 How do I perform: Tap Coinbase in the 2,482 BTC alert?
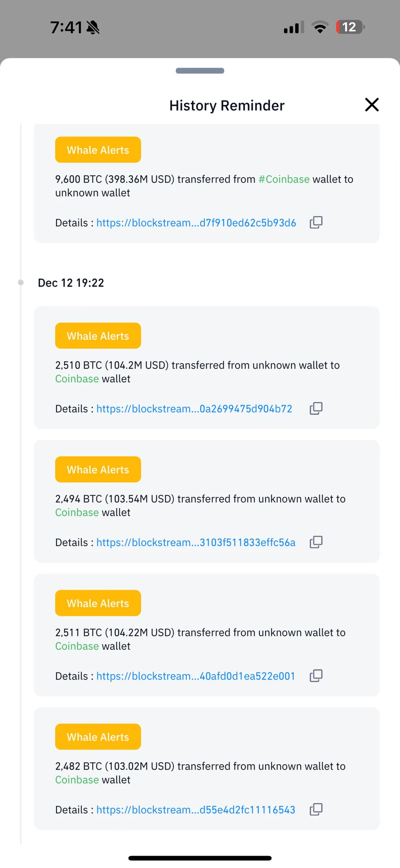pos(77,780)
